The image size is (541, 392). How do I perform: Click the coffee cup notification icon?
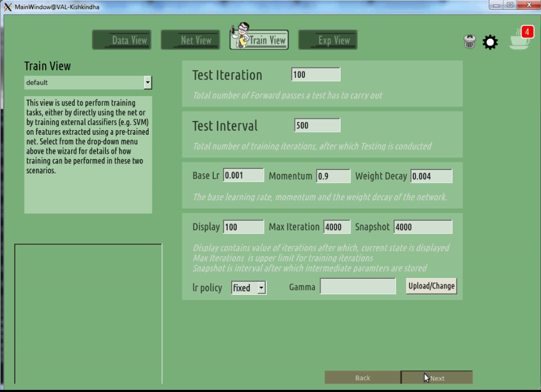519,41
